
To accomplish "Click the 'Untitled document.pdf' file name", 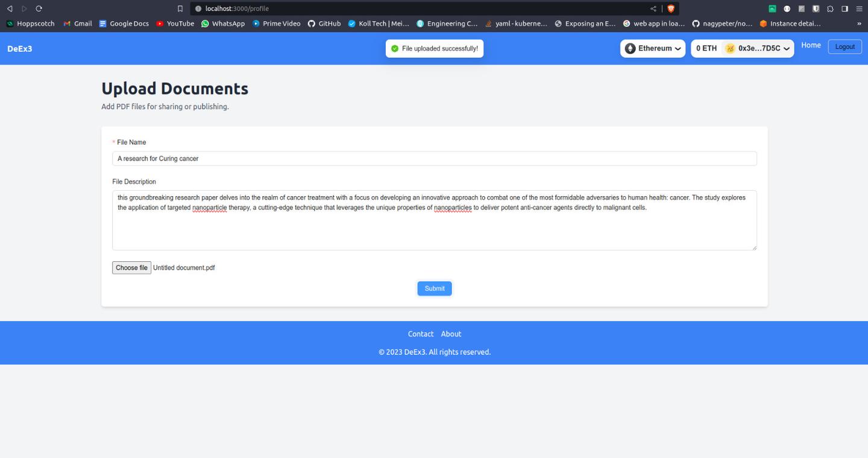I will [184, 268].
